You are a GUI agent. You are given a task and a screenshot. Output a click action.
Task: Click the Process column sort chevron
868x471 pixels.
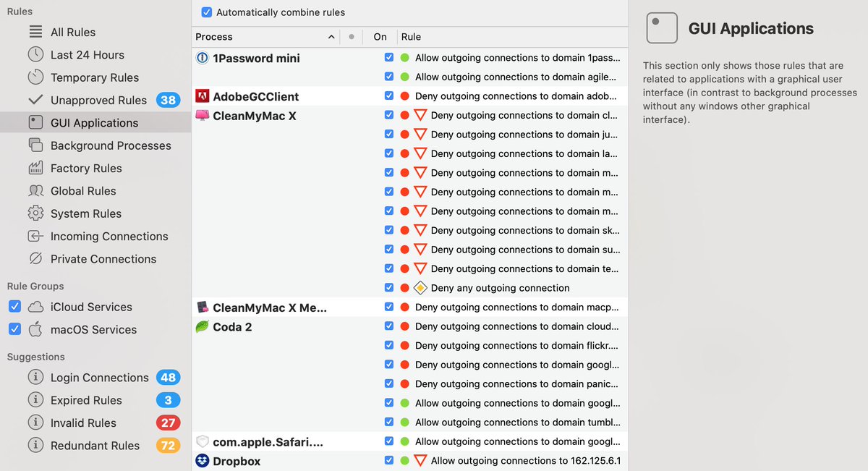point(331,37)
